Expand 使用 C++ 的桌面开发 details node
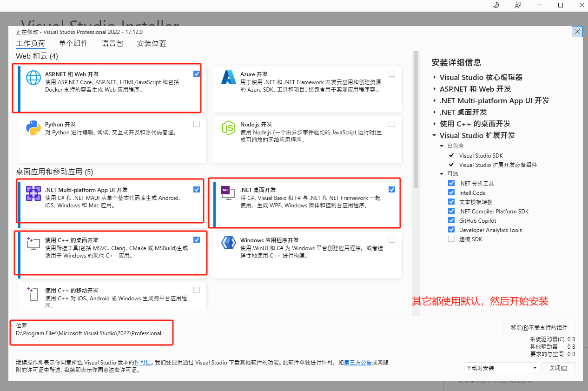Screen dimensions: 588x391 click(x=435, y=124)
